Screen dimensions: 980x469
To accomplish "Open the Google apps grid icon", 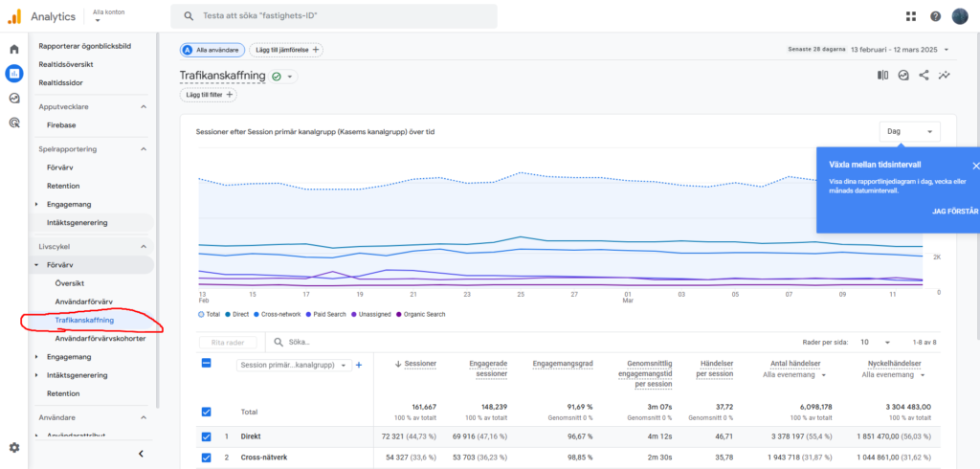I will 910,16.
